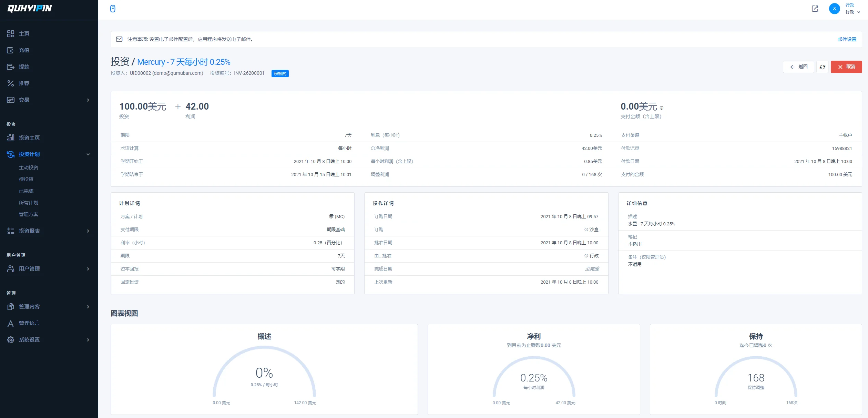Click the sidebar collapse icon at top
The image size is (868, 418).
point(113,9)
